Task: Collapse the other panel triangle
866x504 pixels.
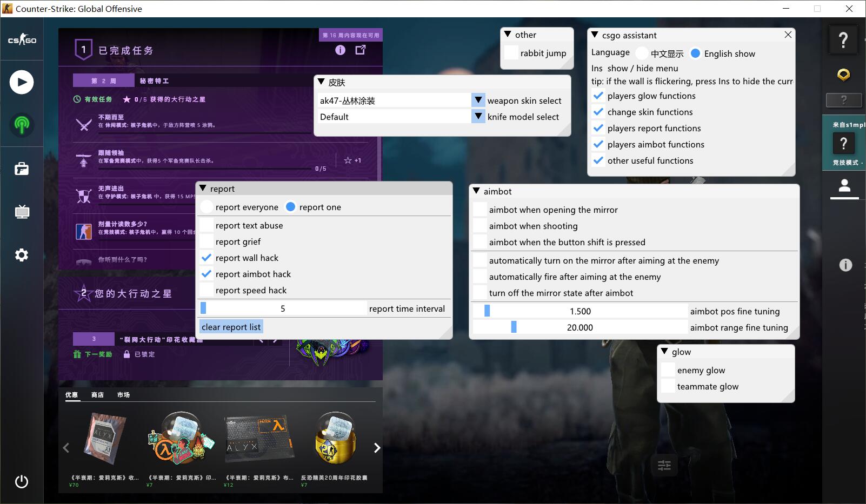Action: (508, 34)
